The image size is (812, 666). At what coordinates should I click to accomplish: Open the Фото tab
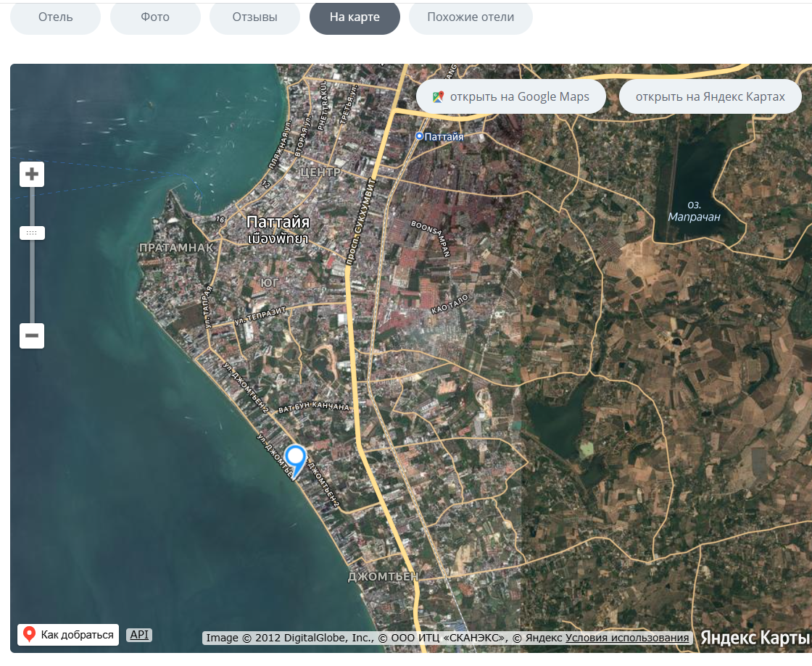(x=155, y=17)
